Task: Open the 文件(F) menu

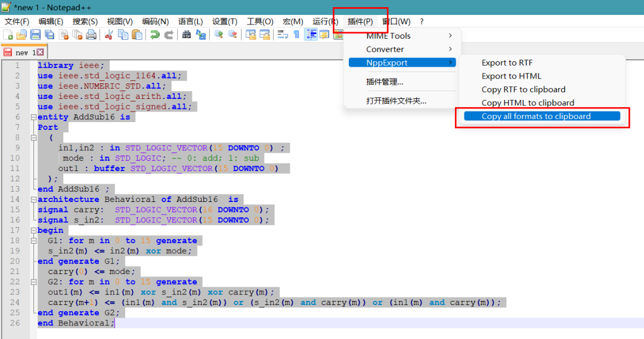Action: coord(17,21)
